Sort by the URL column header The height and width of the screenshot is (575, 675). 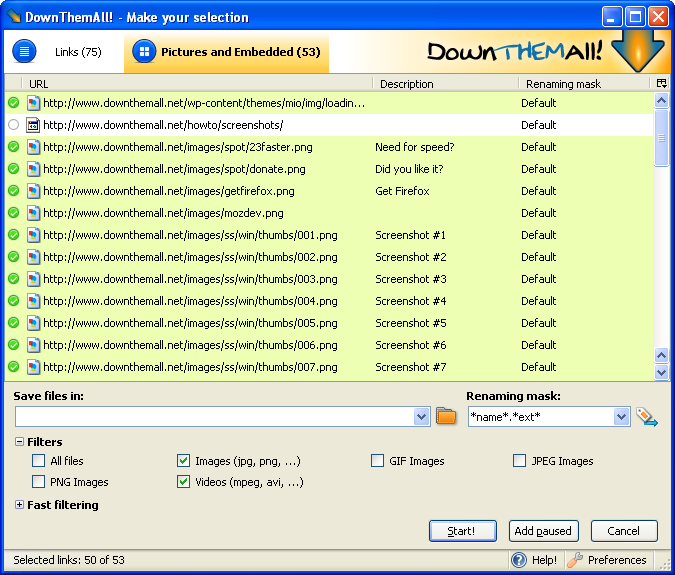[x=197, y=83]
